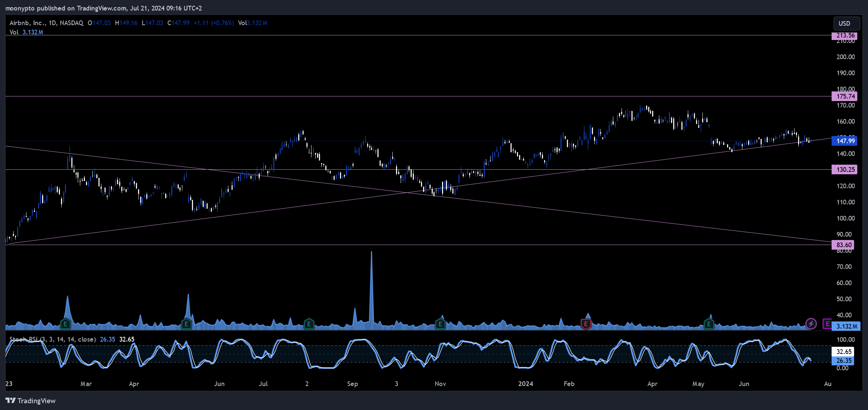The width and height of the screenshot is (868, 410).
Task: Click the Mar label on time axis
Action: (x=86, y=384)
